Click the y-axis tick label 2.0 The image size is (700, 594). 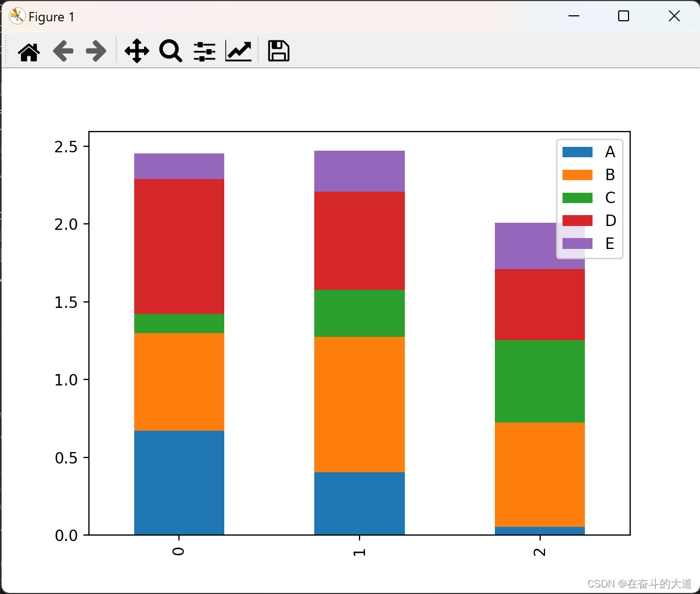[66, 224]
